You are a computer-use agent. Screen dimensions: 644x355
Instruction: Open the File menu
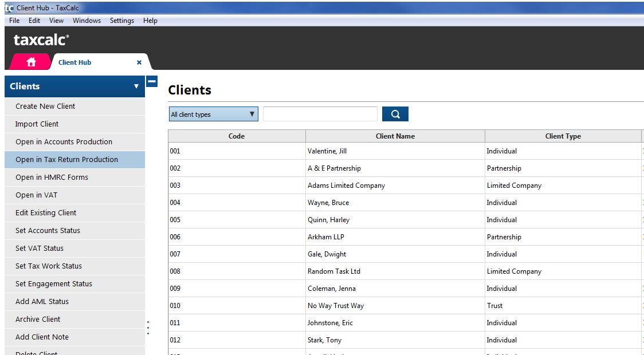(x=14, y=21)
